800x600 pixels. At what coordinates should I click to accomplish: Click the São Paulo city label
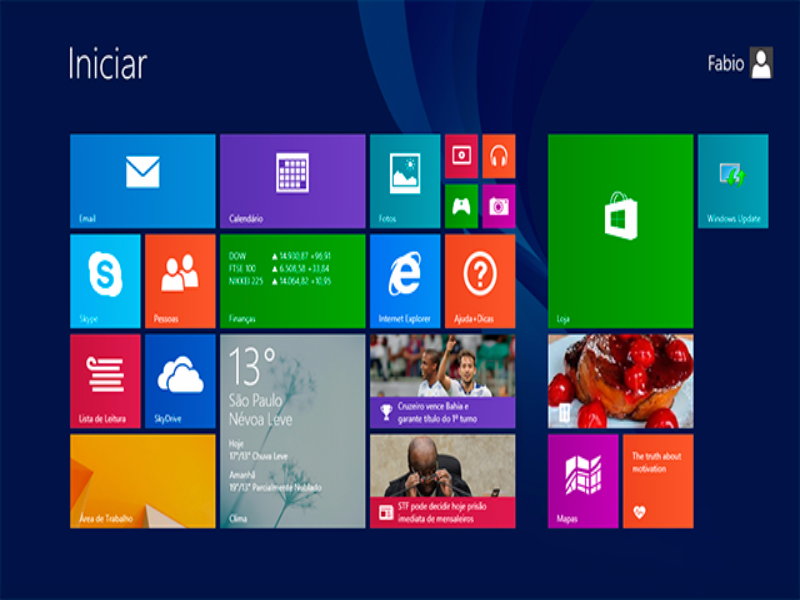(x=255, y=401)
